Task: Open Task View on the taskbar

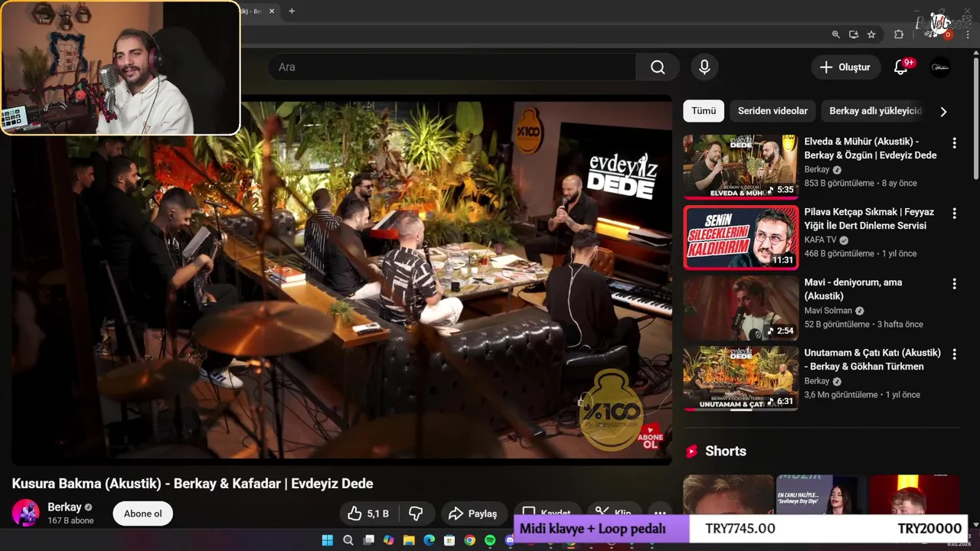Action: (368, 540)
